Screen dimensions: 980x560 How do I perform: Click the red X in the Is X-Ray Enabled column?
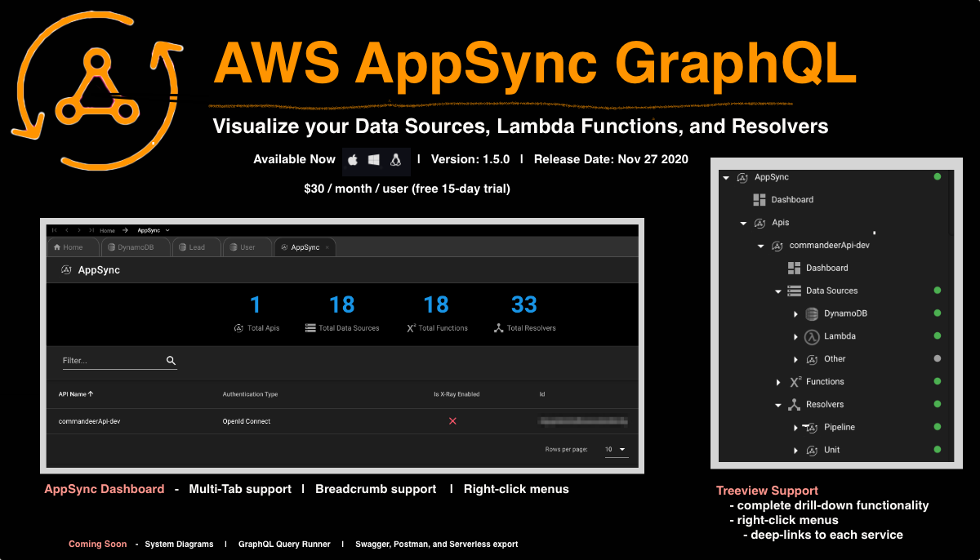(x=452, y=421)
